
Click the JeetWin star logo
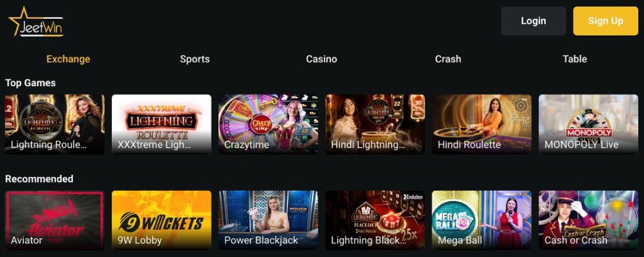(36, 21)
